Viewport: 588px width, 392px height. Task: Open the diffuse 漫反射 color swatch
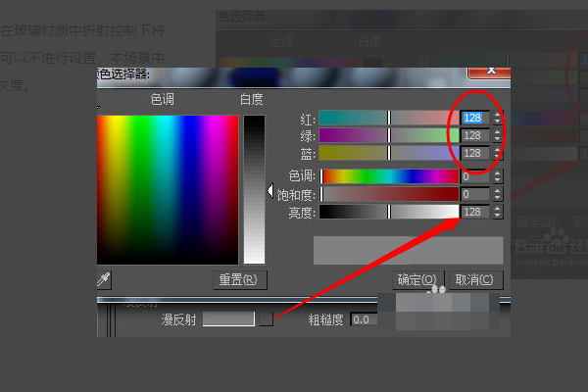[x=228, y=319]
